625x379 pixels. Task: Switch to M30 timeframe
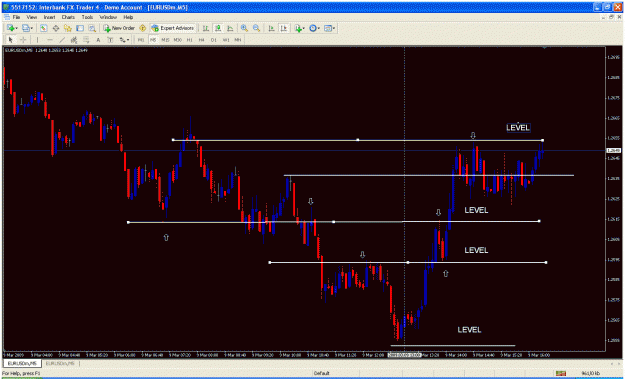pos(178,40)
